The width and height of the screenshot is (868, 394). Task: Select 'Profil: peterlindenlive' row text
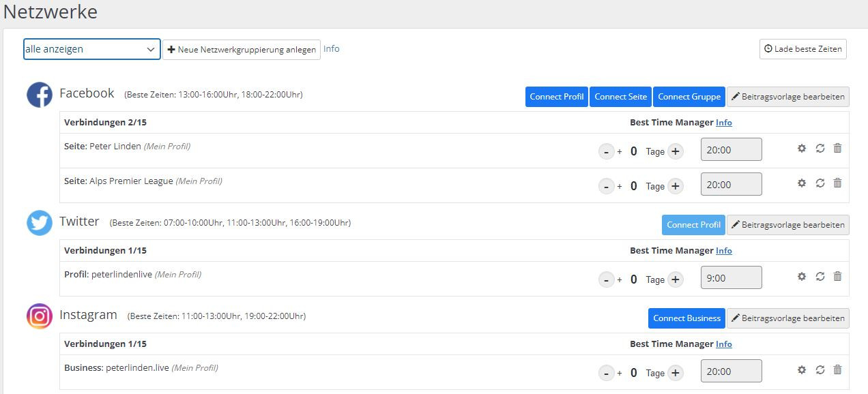pyautogui.click(x=108, y=275)
